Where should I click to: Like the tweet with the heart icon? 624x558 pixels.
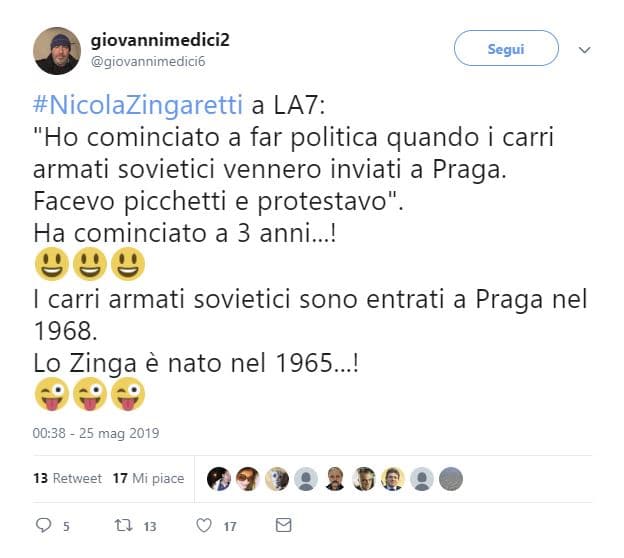(204, 525)
